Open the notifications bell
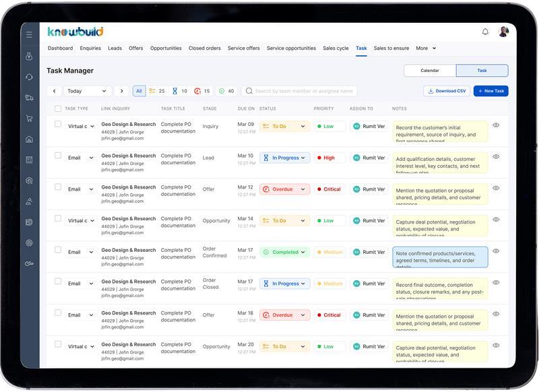Viewport: 539px width, 392px height. point(485,32)
